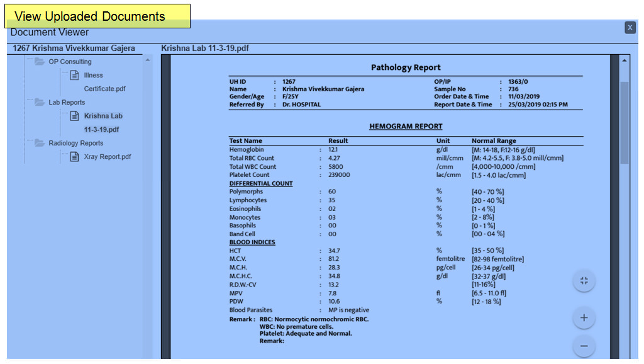This screenshot has height=364, width=644.
Task: Click the Monocytes normal range [2 - 8%]
Action: (483, 217)
